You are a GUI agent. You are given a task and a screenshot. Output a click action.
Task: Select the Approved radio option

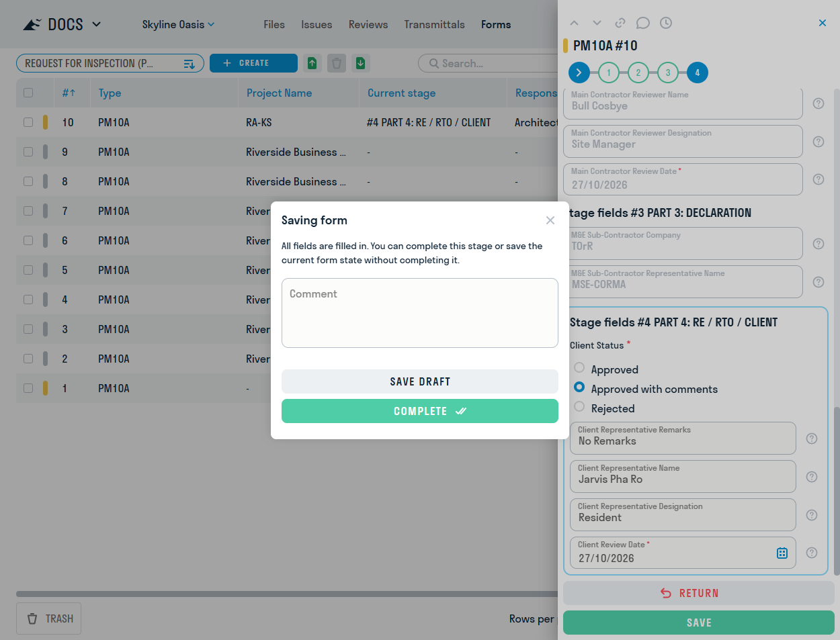click(579, 367)
